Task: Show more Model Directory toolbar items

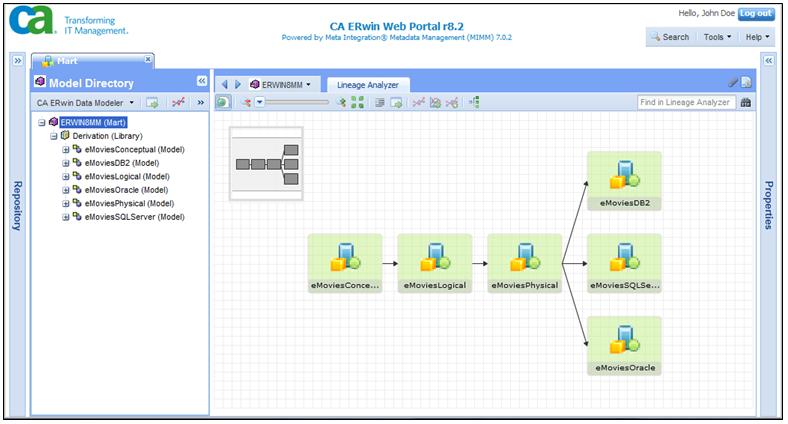Action: 201,102
